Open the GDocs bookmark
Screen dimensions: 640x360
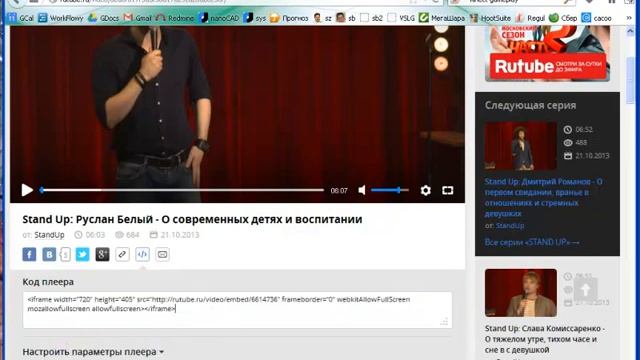pyautogui.click(x=104, y=18)
